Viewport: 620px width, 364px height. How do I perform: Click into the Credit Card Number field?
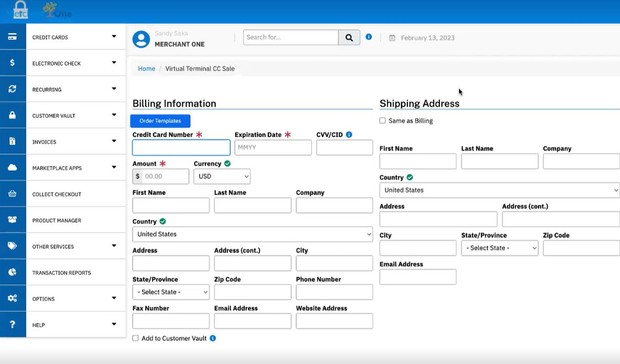[181, 148]
